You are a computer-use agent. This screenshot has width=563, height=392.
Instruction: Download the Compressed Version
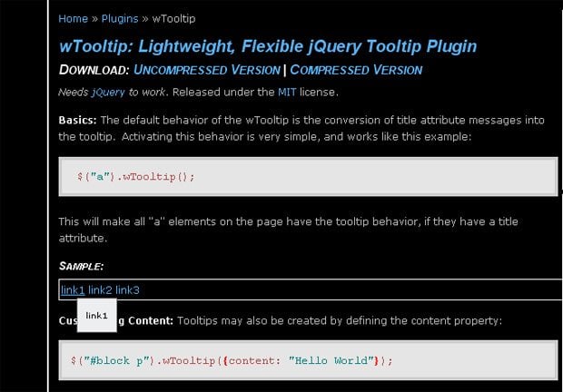[356, 70]
